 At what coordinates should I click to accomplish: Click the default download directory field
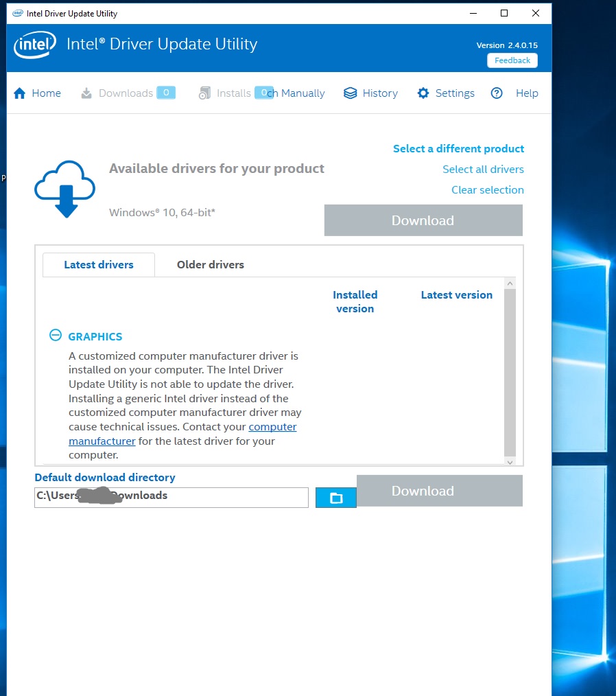(171, 498)
